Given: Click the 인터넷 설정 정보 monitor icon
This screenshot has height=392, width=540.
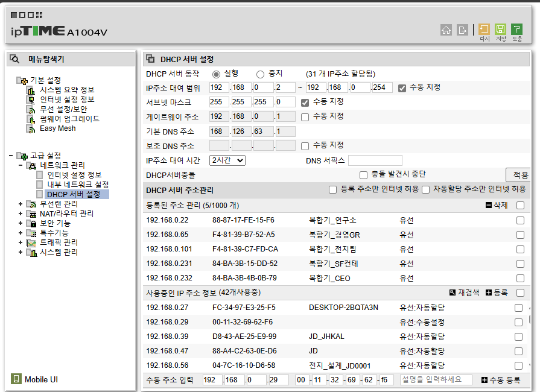Looking at the screenshot, I should point(31,100).
